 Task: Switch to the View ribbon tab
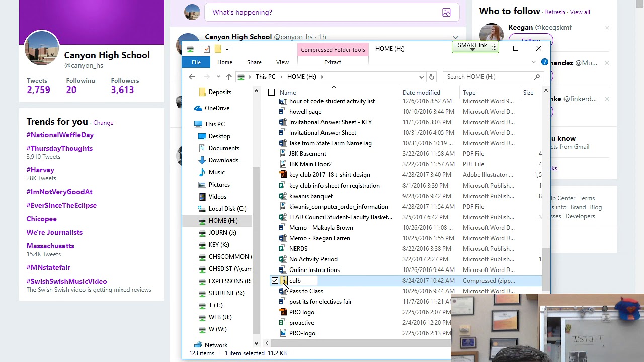tap(282, 62)
